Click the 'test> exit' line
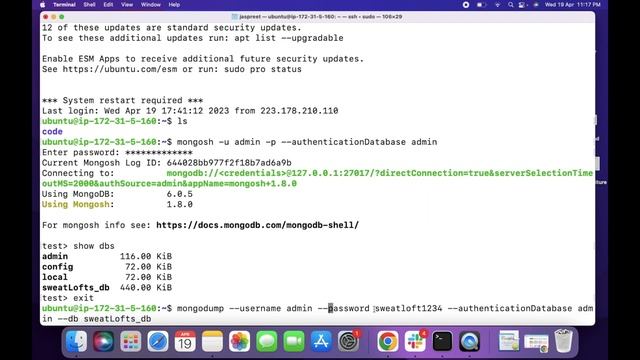Screen dimensions: 640x360 coord(68,298)
